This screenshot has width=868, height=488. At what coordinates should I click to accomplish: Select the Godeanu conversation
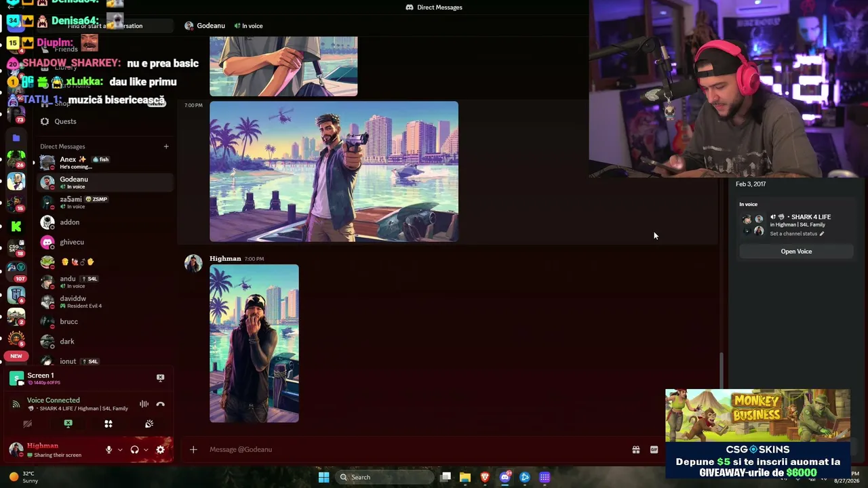(x=105, y=182)
